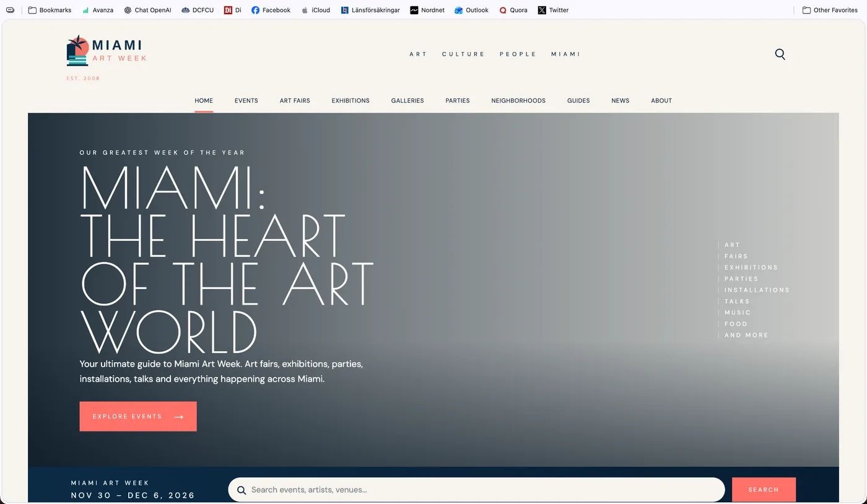Open the Nordnet bookmark
This screenshot has width=867, height=504.
tap(427, 10)
